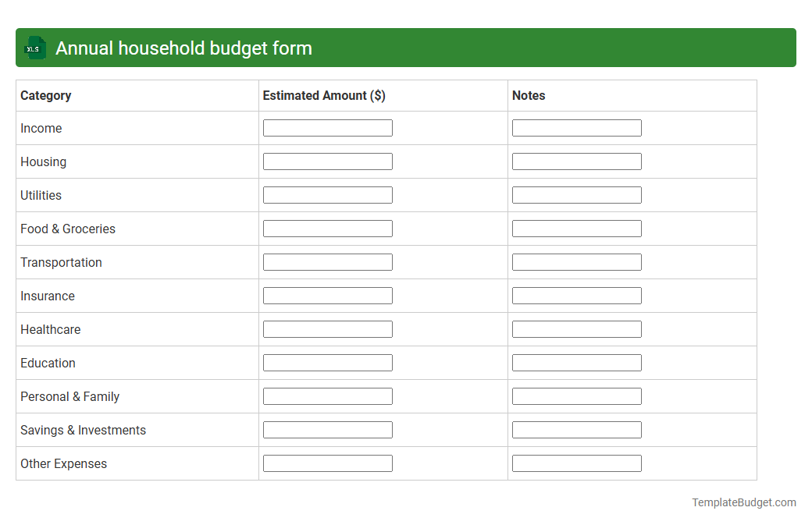This screenshot has height=525, width=812.
Task: Click the Annual household budget form title
Action: pos(183,48)
